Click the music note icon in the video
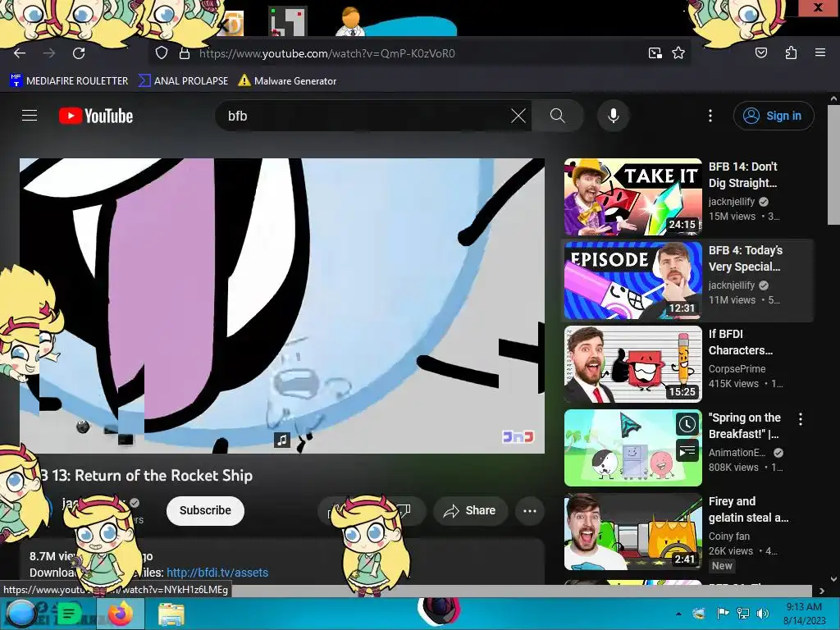Image resolution: width=840 pixels, height=630 pixels. [282, 440]
